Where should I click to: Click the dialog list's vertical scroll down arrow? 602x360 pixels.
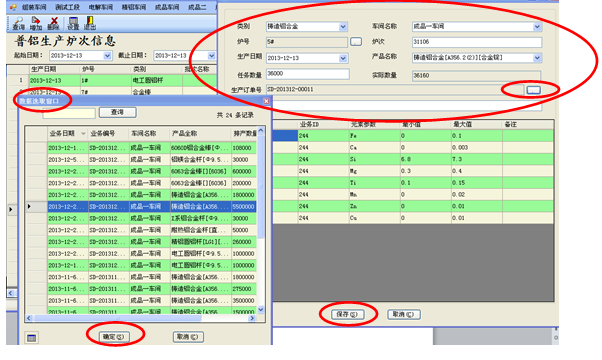tap(261, 309)
